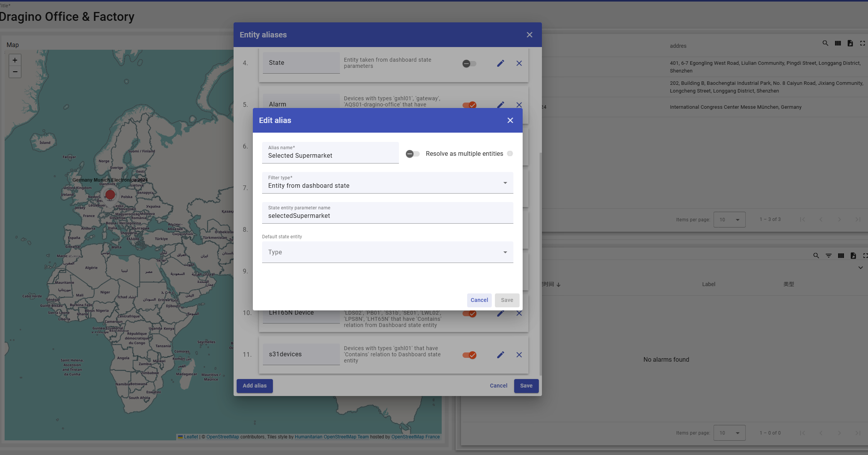Open search in the address table widget
This screenshot has width=868, height=455.
(x=825, y=43)
